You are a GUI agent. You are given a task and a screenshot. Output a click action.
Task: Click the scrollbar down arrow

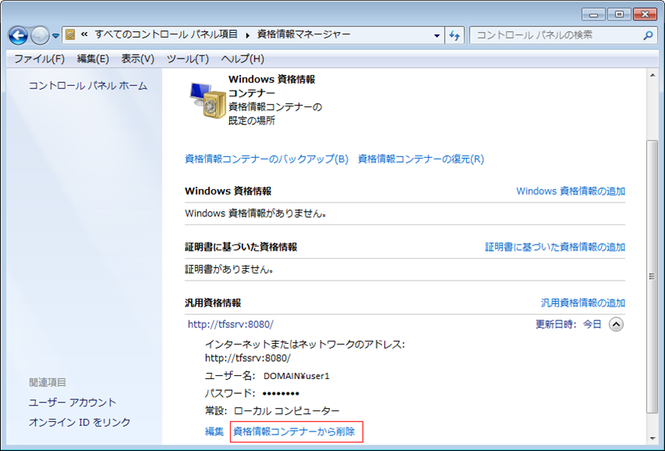click(x=652, y=439)
